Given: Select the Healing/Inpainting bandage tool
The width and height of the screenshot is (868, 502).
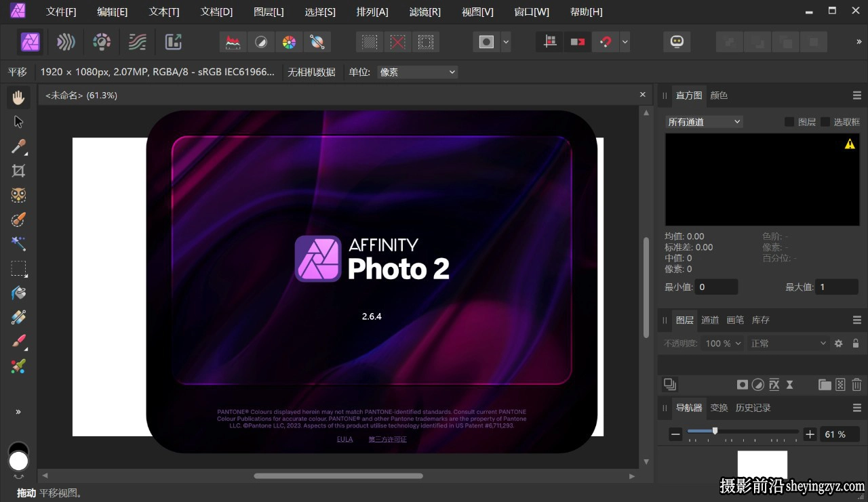Looking at the screenshot, I should 19,317.
